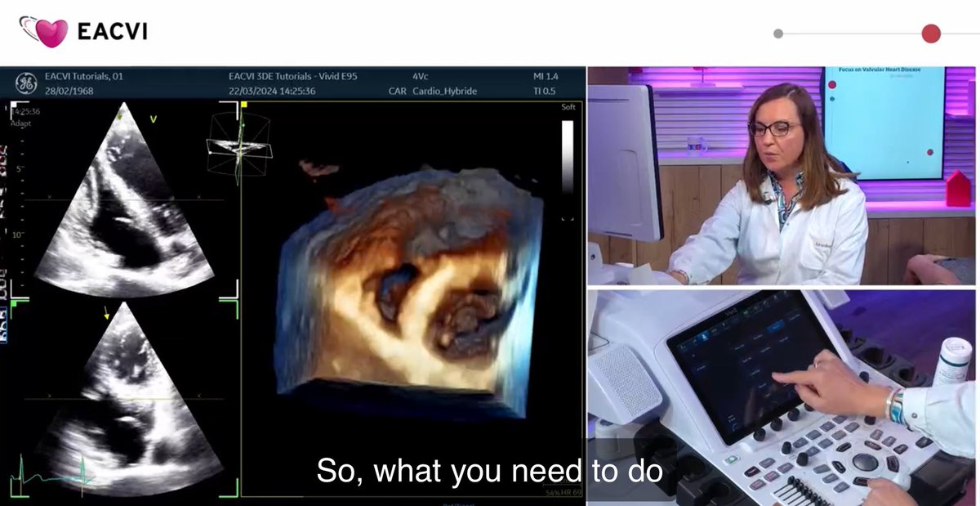This screenshot has width=980, height=506.
Task: Click the "TI 0.5" value
Action: 544,91
